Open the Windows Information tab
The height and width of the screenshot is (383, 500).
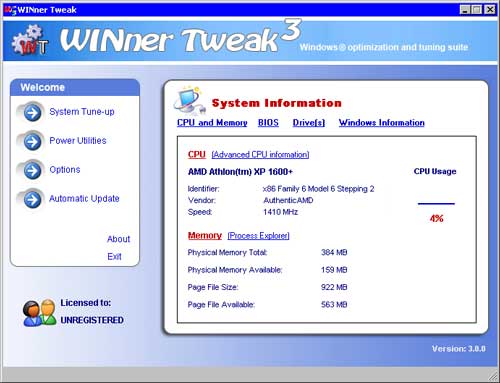point(382,123)
